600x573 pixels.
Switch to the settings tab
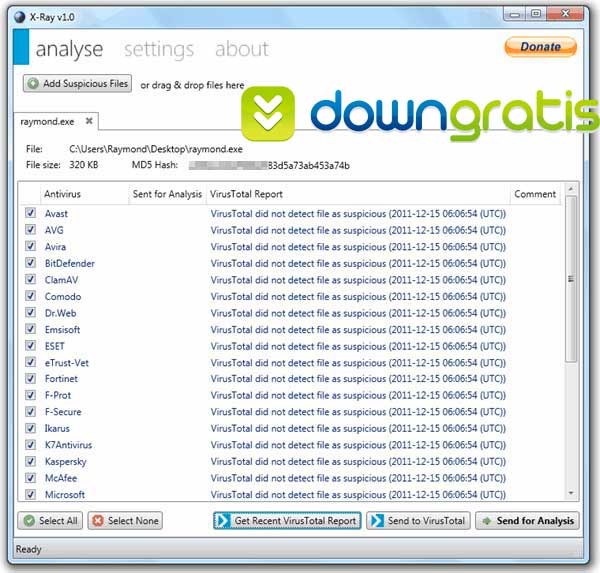pos(159,50)
